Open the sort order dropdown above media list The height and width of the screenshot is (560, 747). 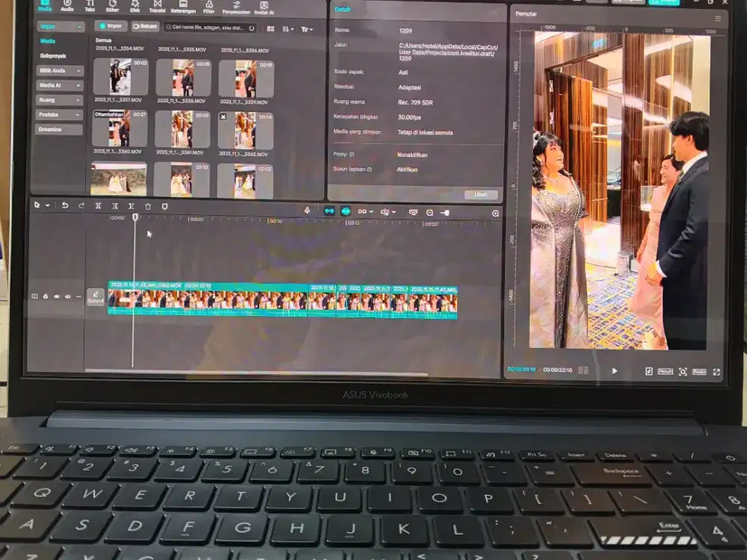(x=287, y=28)
